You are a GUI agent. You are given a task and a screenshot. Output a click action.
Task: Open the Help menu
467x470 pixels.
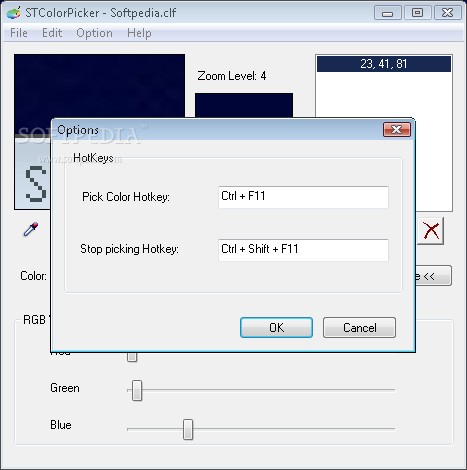(139, 33)
